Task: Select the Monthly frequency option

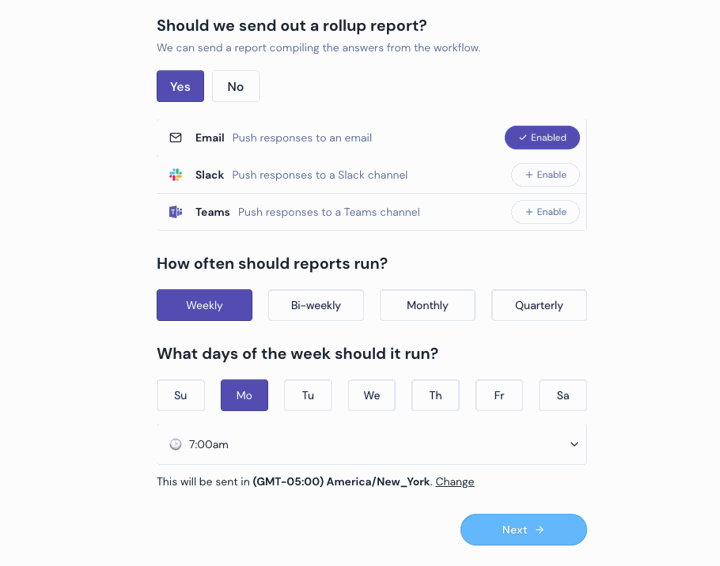Action: pos(428,305)
